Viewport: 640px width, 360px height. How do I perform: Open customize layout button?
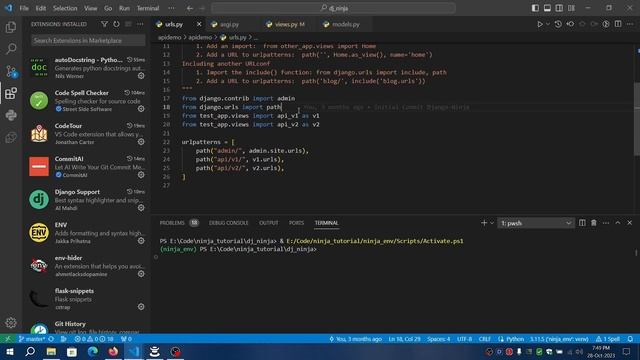point(571,8)
